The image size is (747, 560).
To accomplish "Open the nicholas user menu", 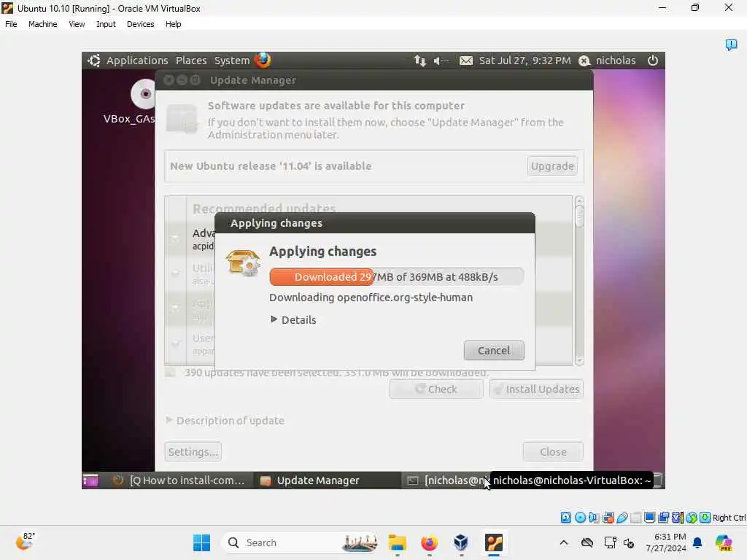I will point(616,61).
